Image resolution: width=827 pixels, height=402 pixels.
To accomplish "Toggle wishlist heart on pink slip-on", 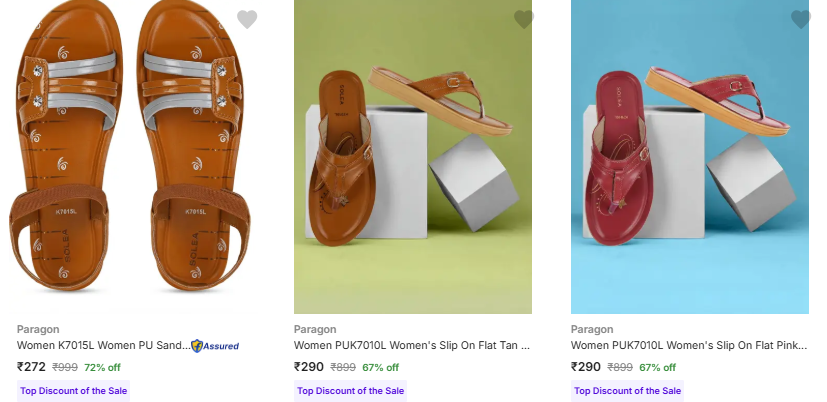I will coord(800,19).
